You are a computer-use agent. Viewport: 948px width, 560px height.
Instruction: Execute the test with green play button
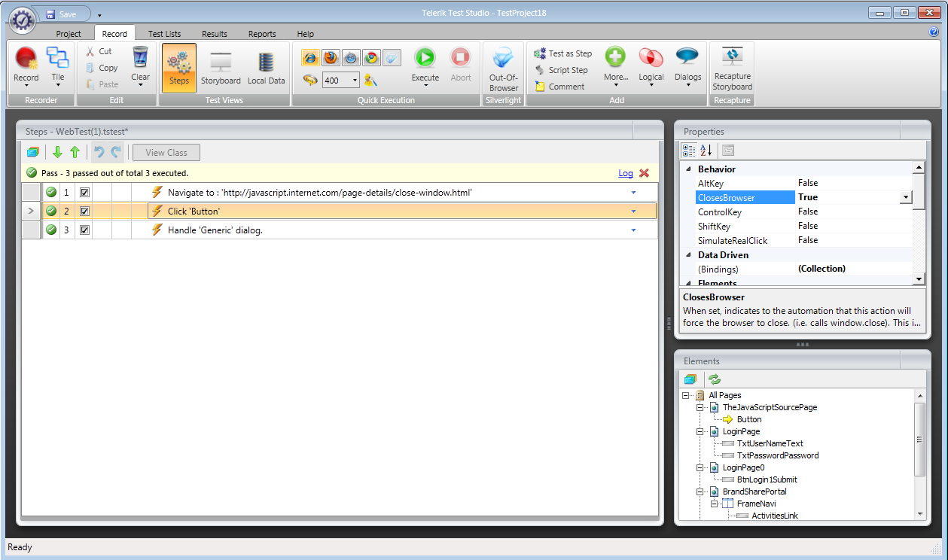tap(425, 58)
